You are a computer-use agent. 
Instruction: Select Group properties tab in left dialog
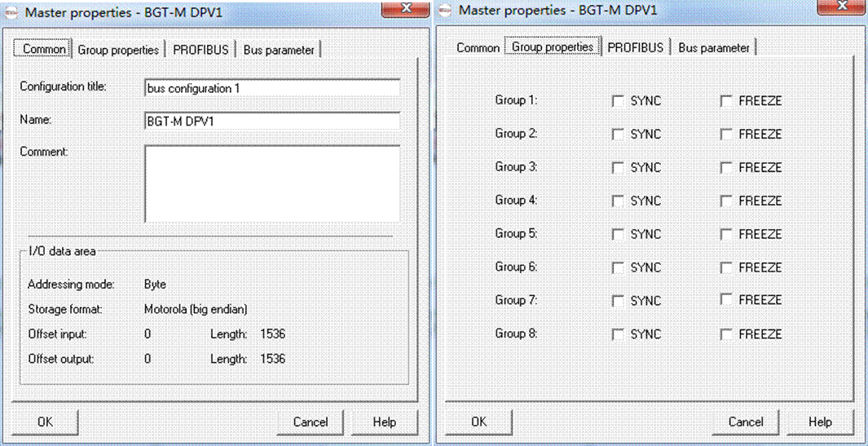click(118, 50)
